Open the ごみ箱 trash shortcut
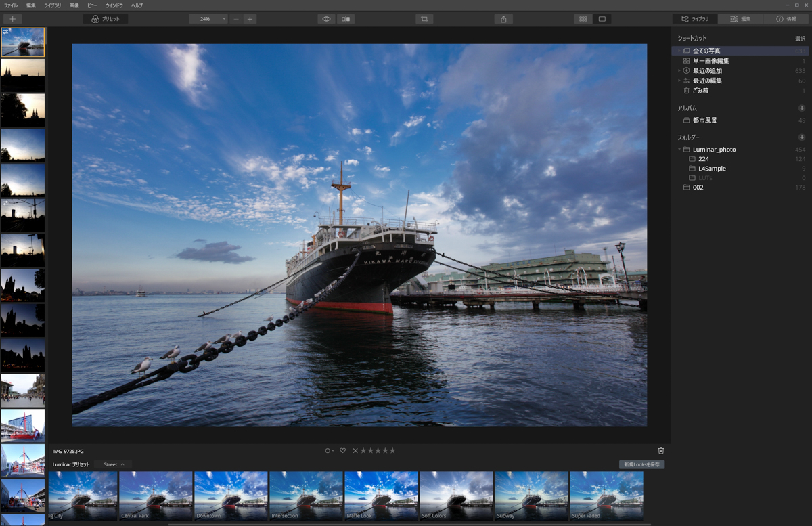 coord(741,91)
